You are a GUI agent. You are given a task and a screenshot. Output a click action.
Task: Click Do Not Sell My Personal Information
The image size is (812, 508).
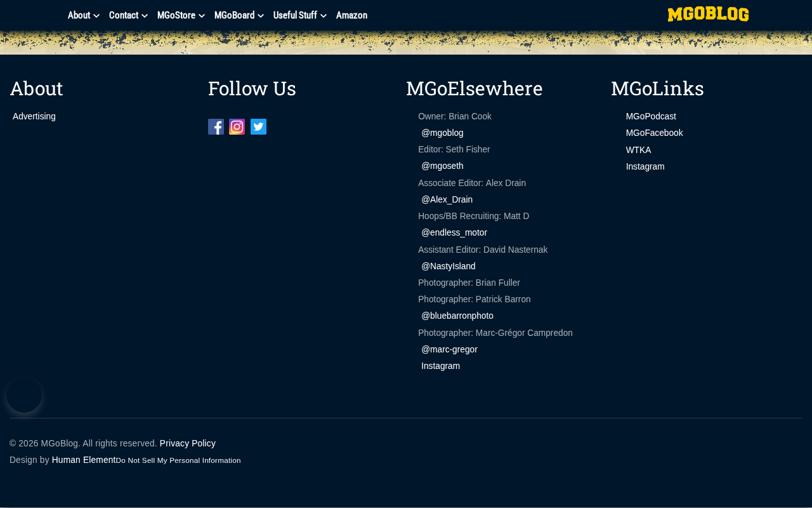point(178,460)
